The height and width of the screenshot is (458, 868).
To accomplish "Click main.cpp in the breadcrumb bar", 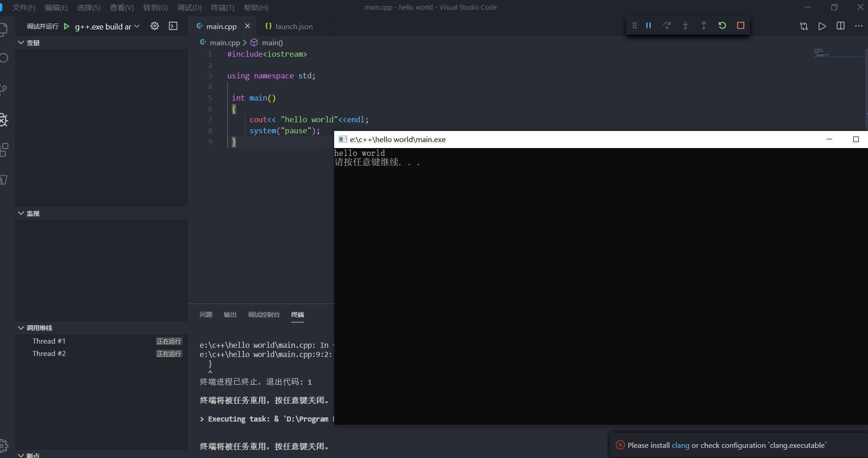I will (x=225, y=42).
